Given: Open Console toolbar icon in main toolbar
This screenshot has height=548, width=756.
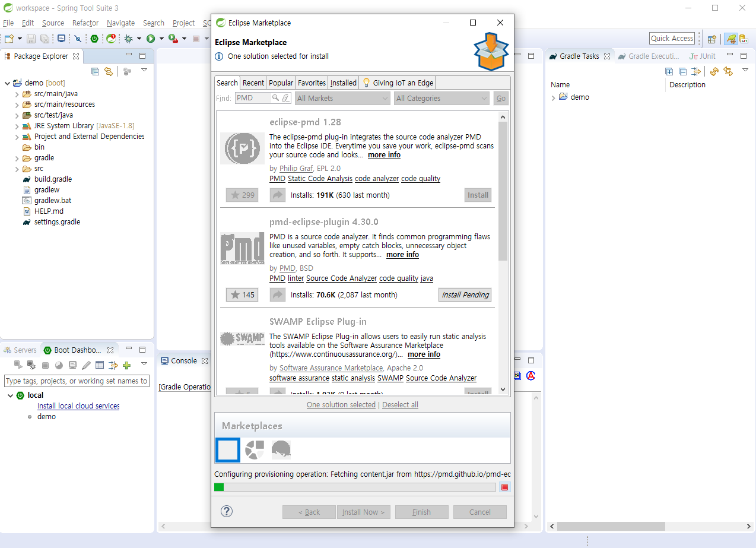Looking at the screenshot, I should pyautogui.click(x=61, y=39).
